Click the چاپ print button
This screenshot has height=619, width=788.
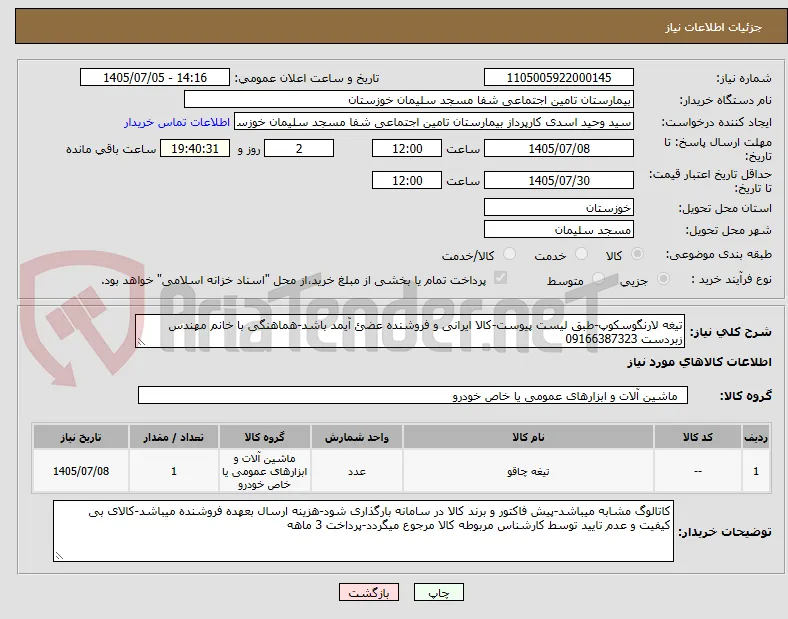point(439,593)
